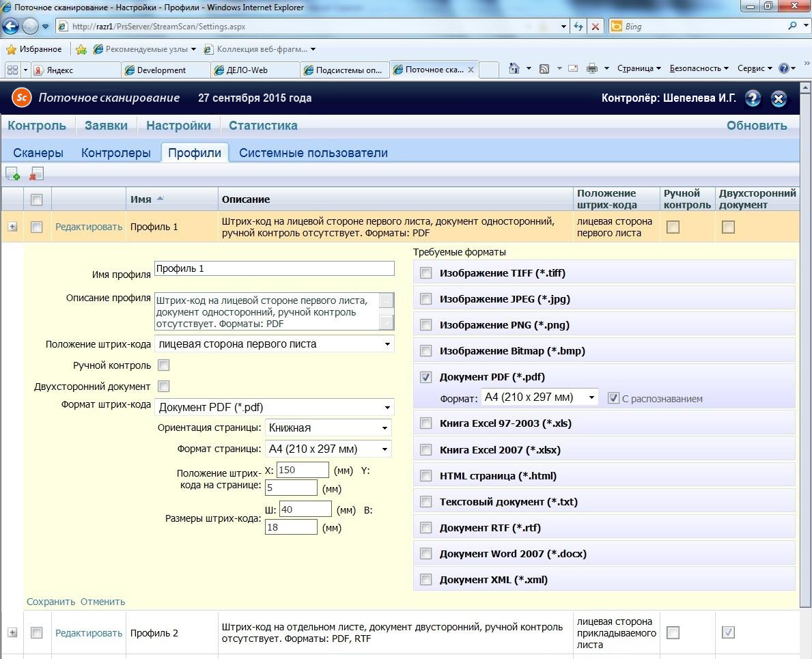Enable the Изображение TIFF format checkbox
The height and width of the screenshot is (659, 812).
425,272
